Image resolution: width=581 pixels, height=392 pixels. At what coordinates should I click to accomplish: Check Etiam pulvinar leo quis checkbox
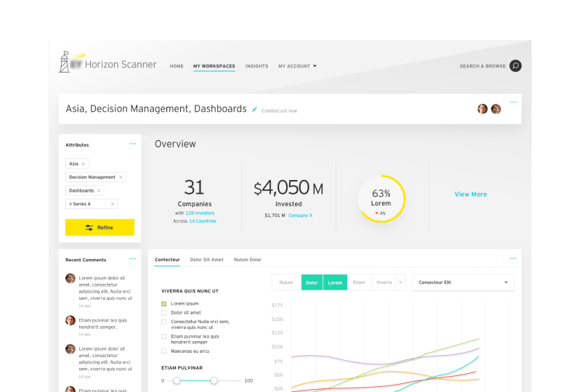click(x=164, y=337)
